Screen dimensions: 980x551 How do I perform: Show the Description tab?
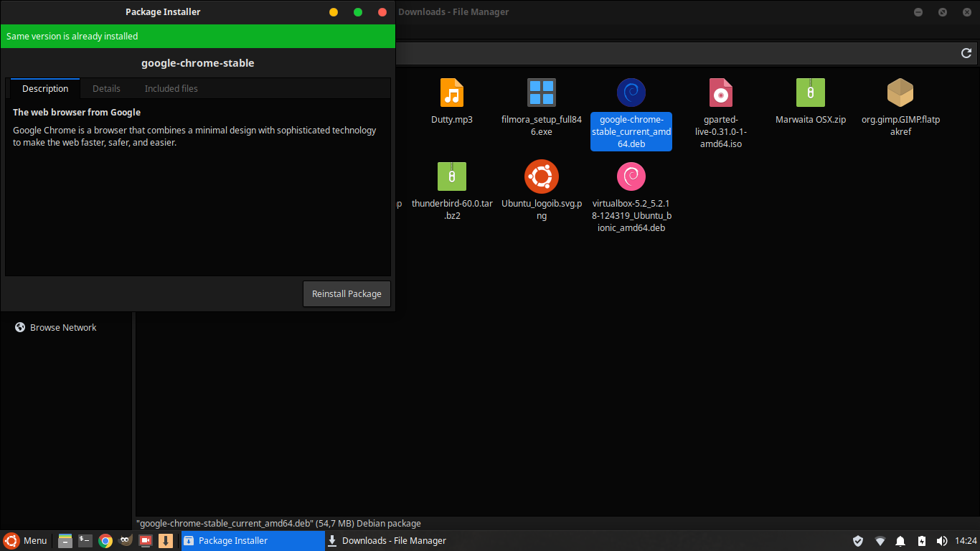point(45,89)
